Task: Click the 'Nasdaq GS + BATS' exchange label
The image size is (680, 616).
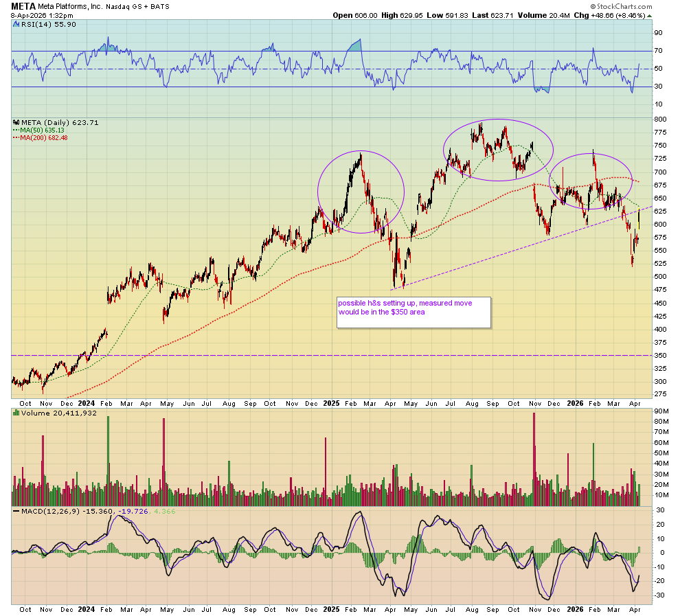Action: (137, 6)
